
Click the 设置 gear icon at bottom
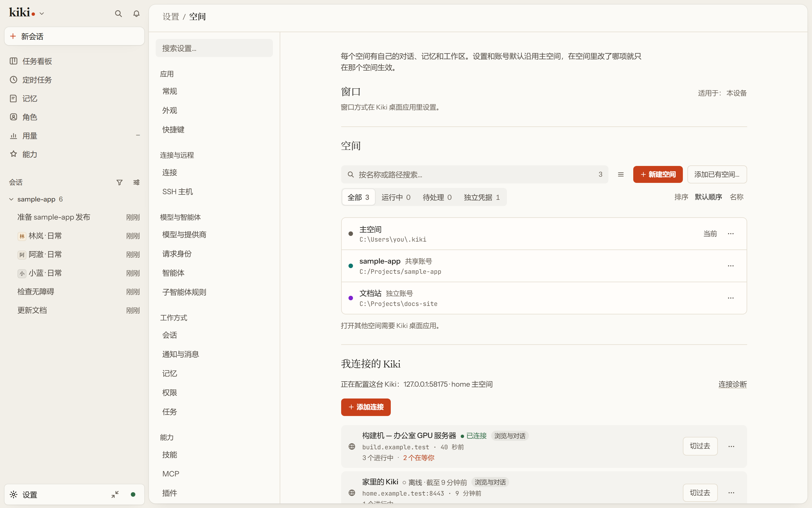click(14, 494)
